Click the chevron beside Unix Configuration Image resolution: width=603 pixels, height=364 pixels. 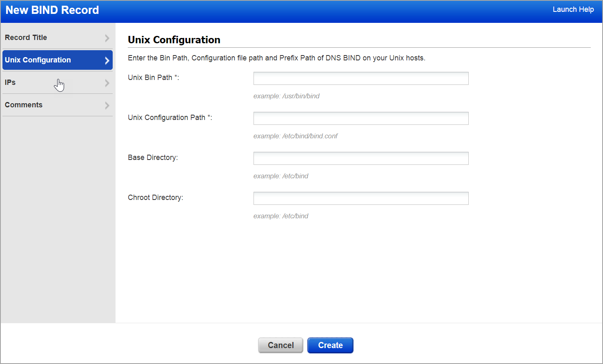(107, 60)
